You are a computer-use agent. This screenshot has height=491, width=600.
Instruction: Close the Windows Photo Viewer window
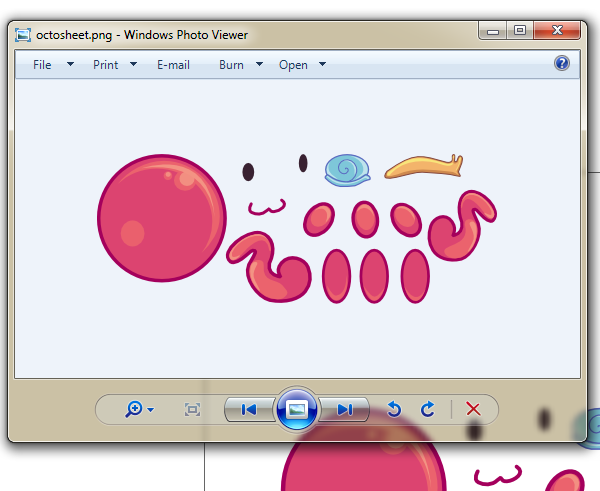pyautogui.click(x=557, y=32)
